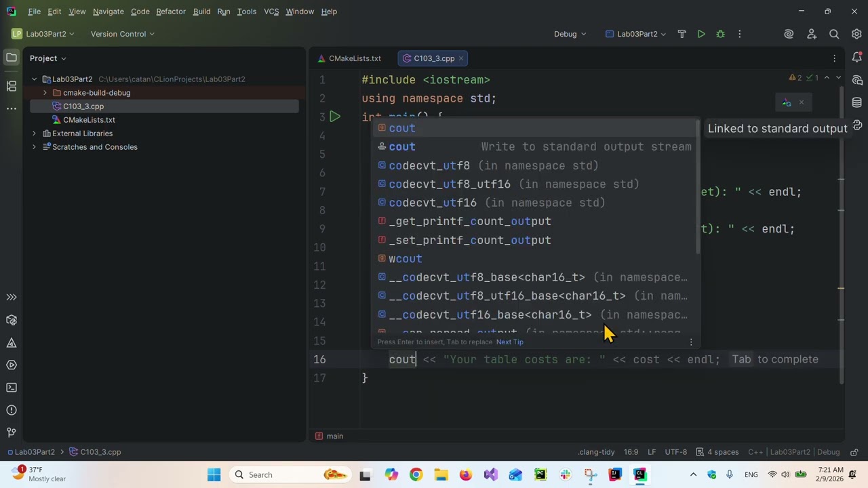868x488 pixels.
Task: Open the Lab03Part2 project dropdown
Action: click(x=43, y=34)
